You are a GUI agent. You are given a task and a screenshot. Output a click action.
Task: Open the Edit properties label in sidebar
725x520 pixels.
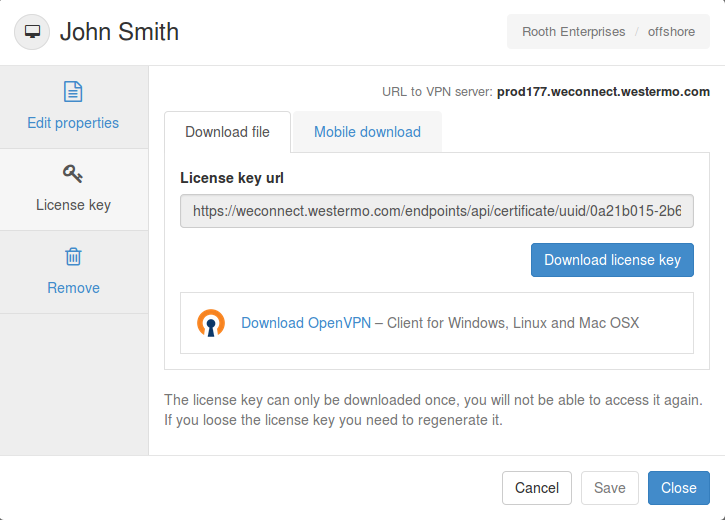pyautogui.click(x=73, y=123)
